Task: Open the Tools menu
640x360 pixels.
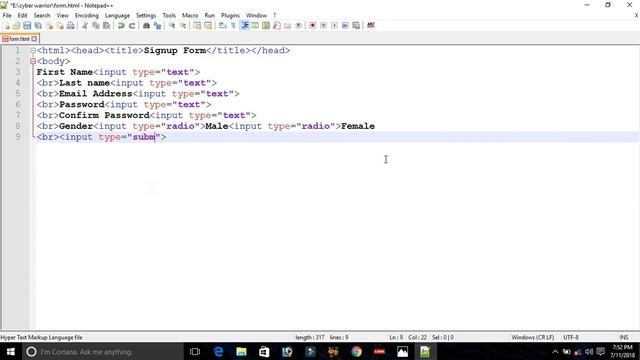Action: tap(169, 16)
